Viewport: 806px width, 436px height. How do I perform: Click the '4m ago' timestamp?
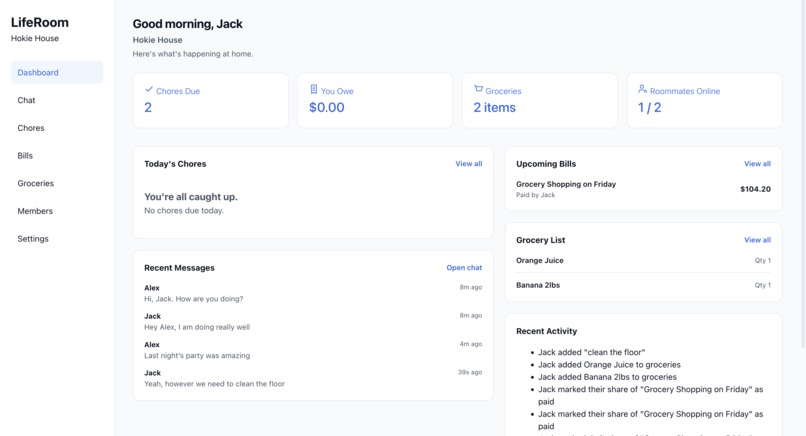(x=471, y=344)
